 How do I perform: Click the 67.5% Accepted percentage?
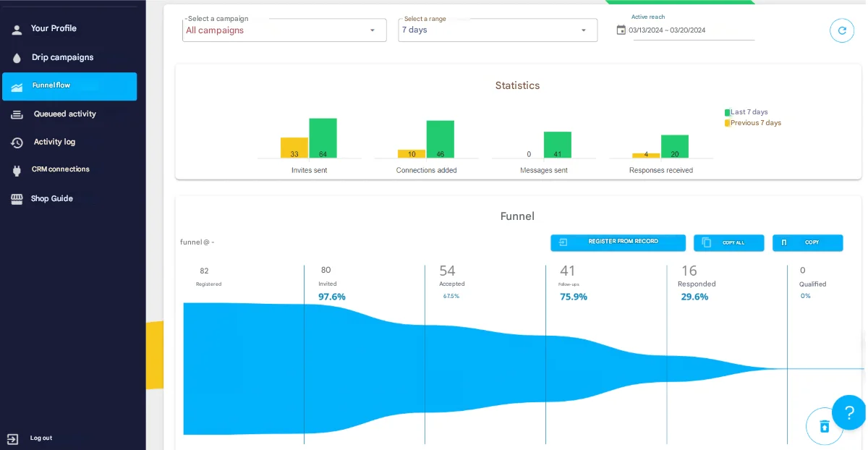(451, 296)
